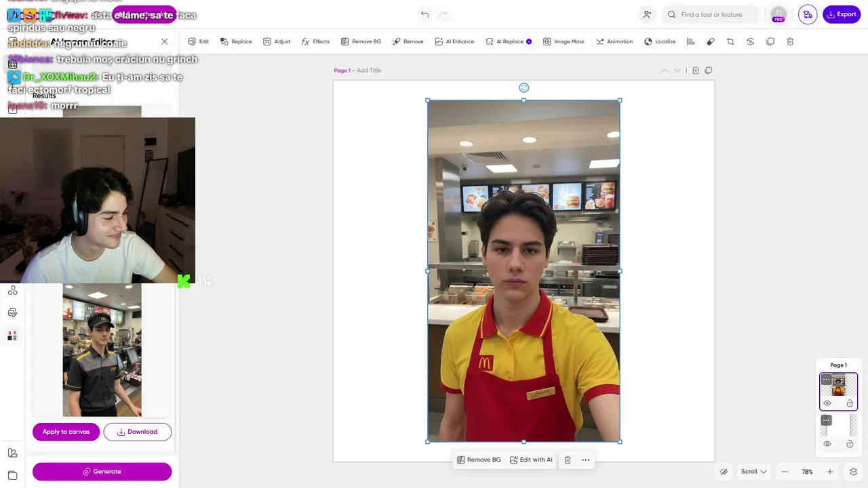Select the Remove object tool
The height and width of the screenshot is (488, 868).
(408, 41)
